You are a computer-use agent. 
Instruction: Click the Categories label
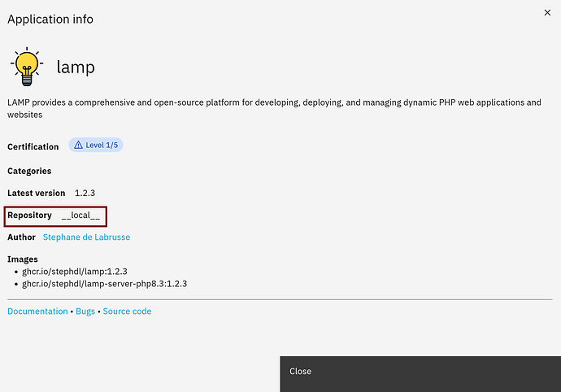[29, 172]
